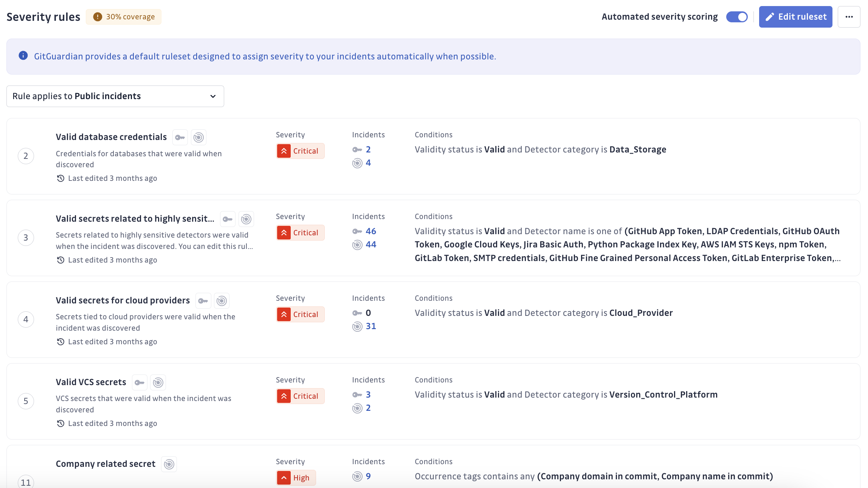Click the warning icon in the coverage badge
The image size is (868, 488).
(x=98, y=17)
